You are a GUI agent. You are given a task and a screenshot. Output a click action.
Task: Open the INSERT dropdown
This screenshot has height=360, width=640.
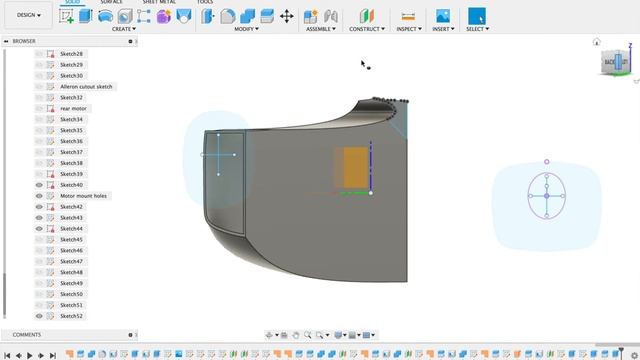click(x=443, y=29)
